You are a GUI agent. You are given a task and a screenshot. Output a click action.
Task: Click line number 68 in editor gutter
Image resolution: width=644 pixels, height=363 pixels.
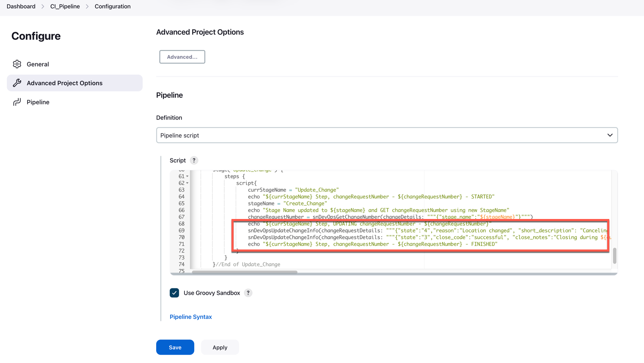click(x=182, y=224)
